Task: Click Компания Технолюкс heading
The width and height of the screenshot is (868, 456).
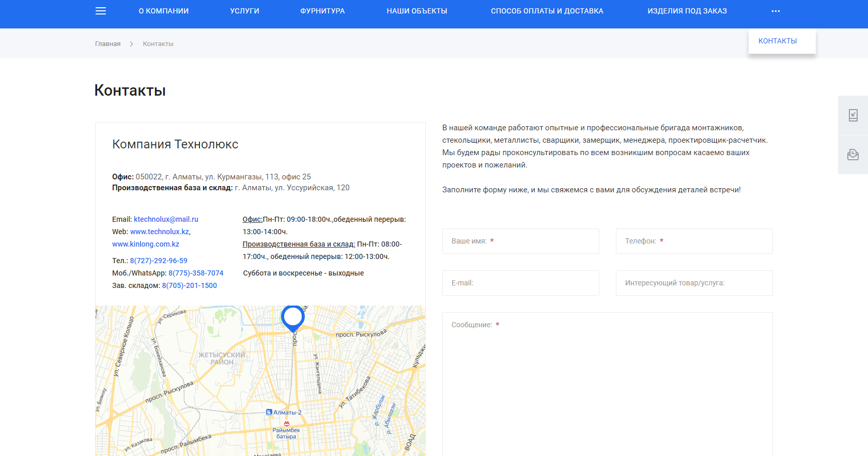Action: tap(175, 144)
